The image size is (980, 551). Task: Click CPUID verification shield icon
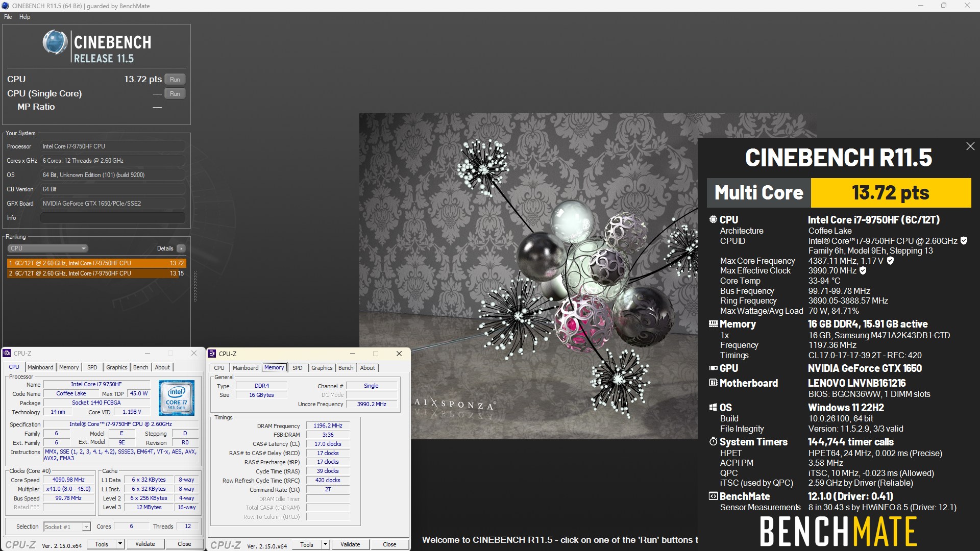(x=964, y=241)
